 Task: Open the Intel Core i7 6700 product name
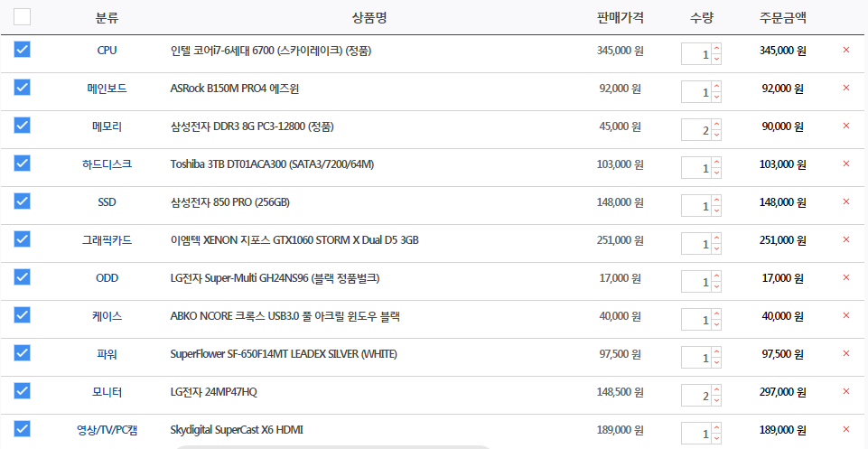point(270,51)
